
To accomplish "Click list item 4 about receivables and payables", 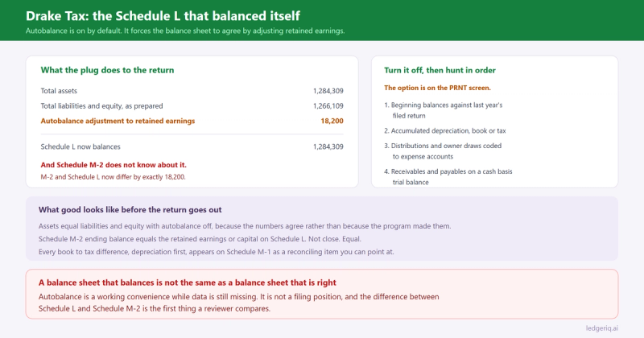I will click(448, 177).
